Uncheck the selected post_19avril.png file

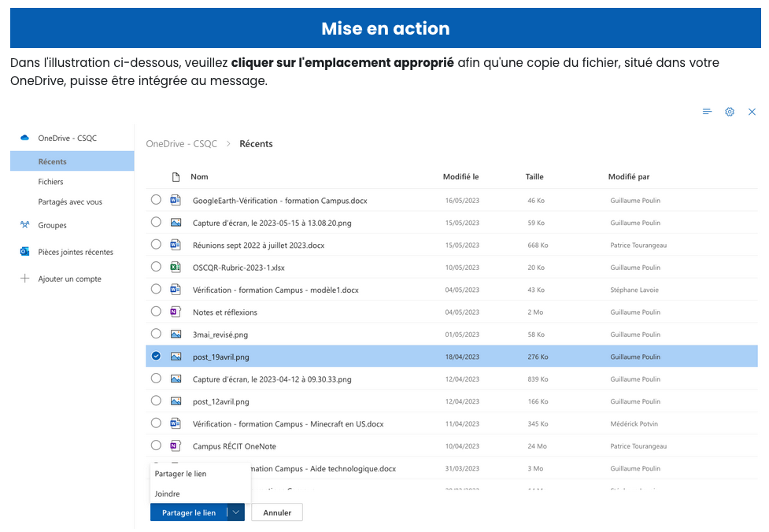[156, 357]
